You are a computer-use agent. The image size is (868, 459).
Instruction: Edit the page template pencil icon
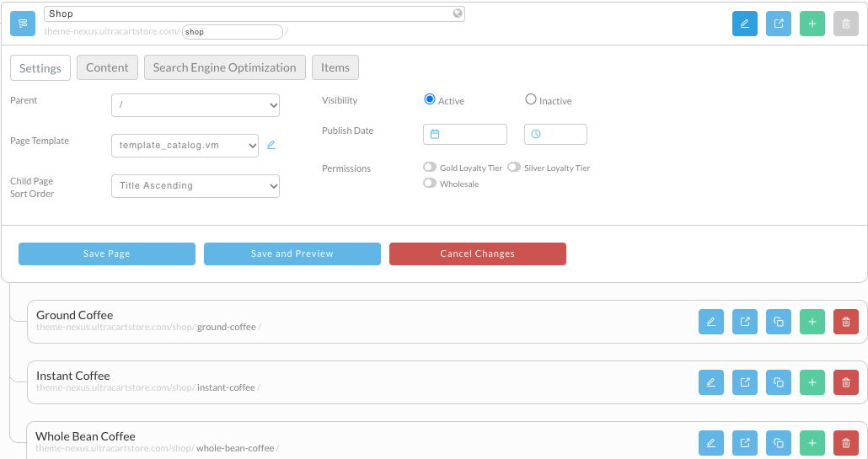pos(271,145)
